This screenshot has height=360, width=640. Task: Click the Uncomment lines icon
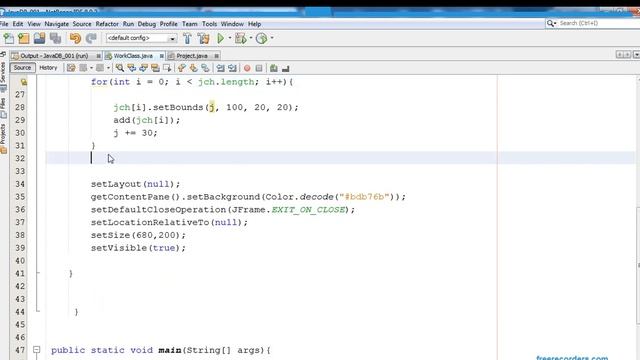pyautogui.click(x=286, y=68)
